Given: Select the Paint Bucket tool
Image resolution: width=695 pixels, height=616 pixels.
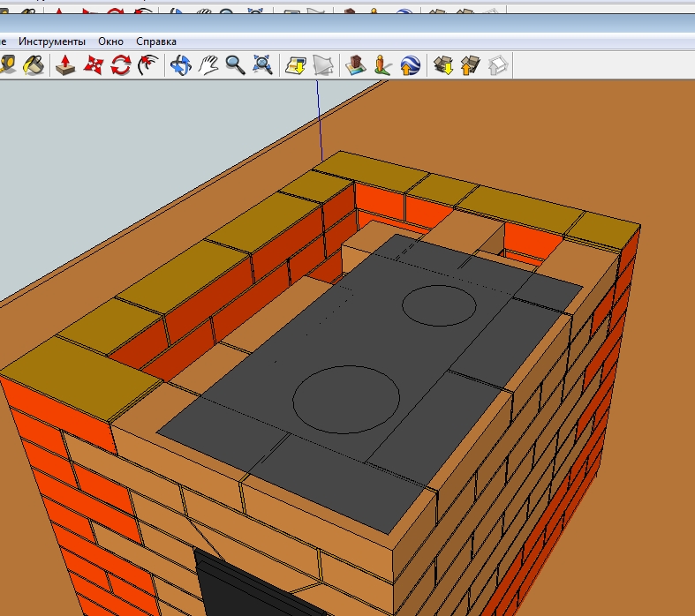Looking at the screenshot, I should coord(34,64).
